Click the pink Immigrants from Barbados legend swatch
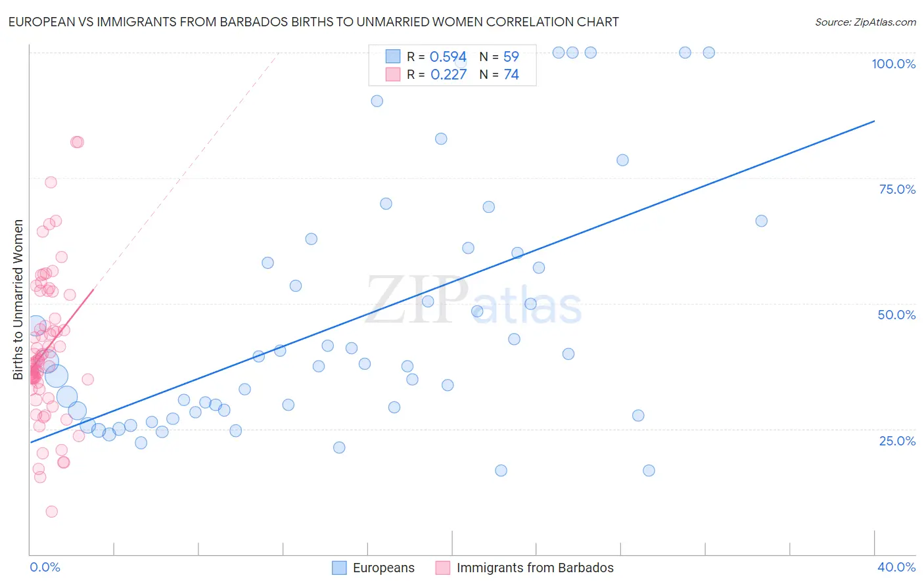 [x=443, y=568]
